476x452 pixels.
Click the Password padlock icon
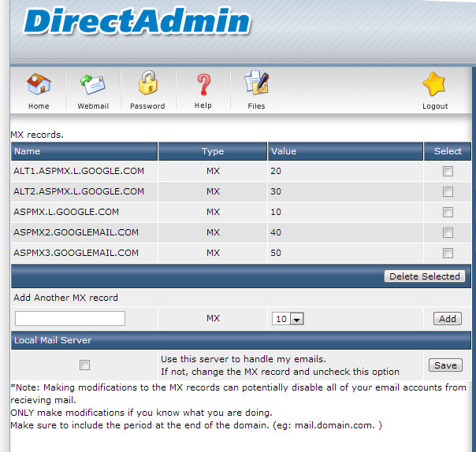[148, 83]
